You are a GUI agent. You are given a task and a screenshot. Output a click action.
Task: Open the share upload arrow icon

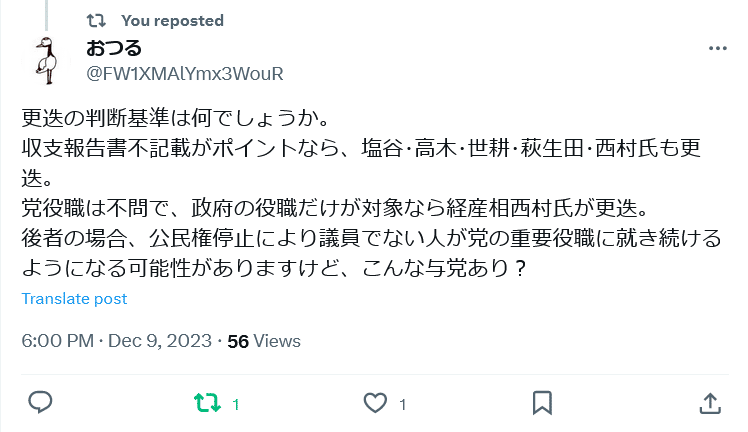pos(710,403)
